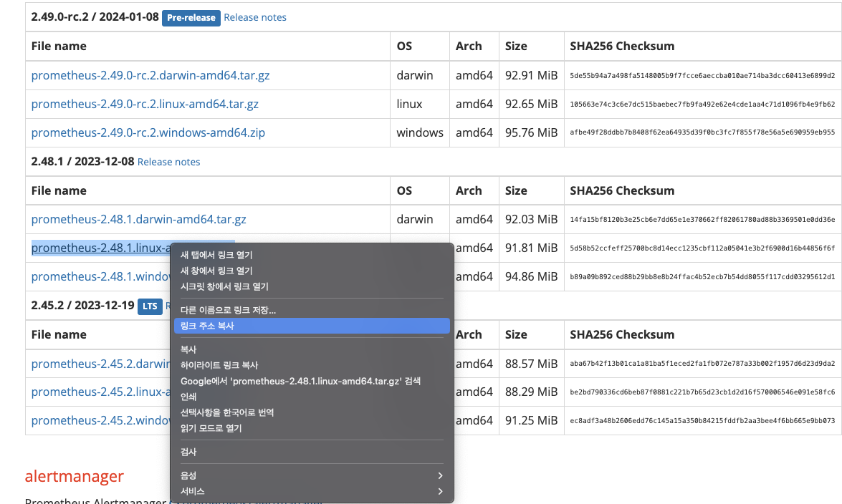Expand the 서비스 submenu

(191, 491)
